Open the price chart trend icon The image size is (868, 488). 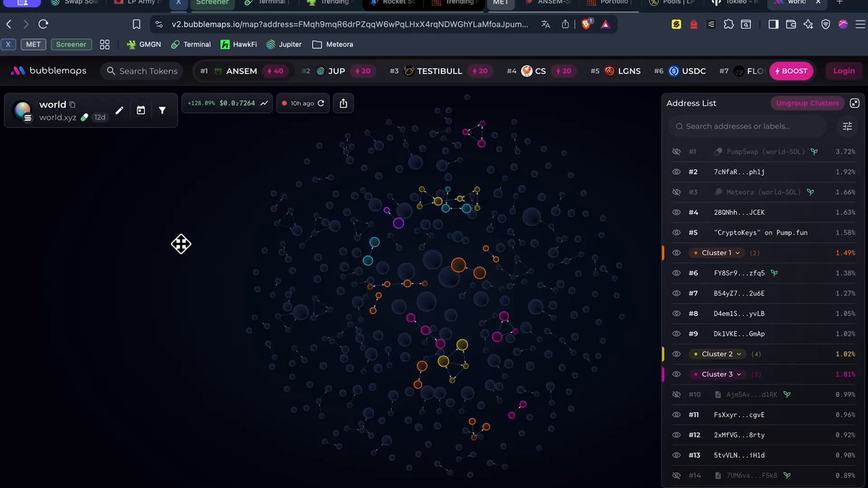coord(265,103)
